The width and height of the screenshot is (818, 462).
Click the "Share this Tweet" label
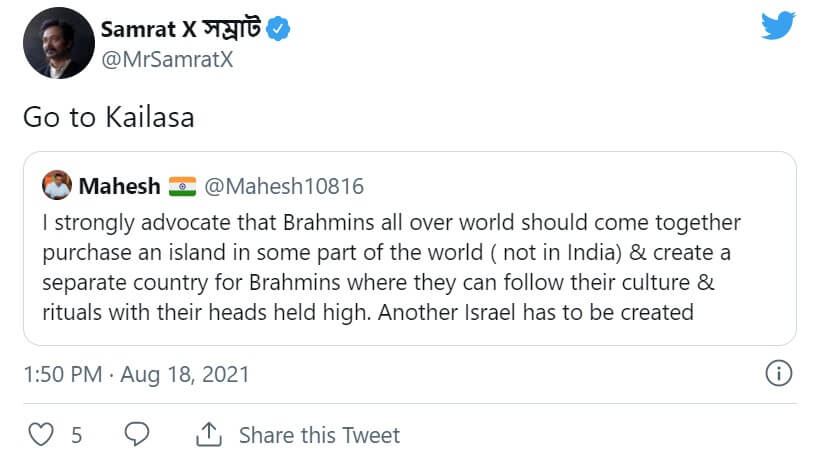point(319,435)
